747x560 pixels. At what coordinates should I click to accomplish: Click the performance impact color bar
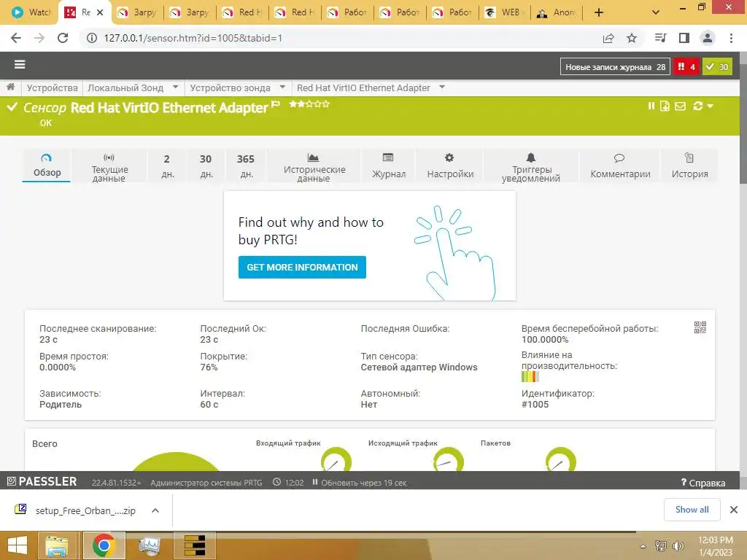pos(530,377)
